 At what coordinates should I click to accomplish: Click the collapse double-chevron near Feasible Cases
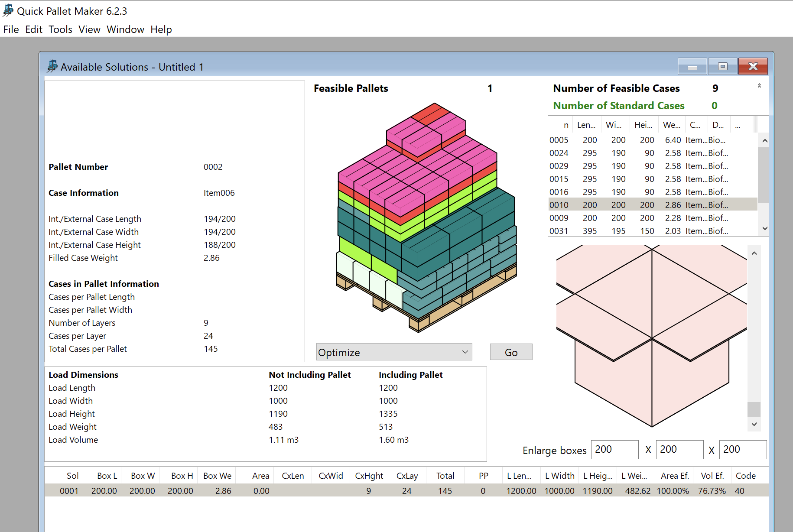point(759,86)
